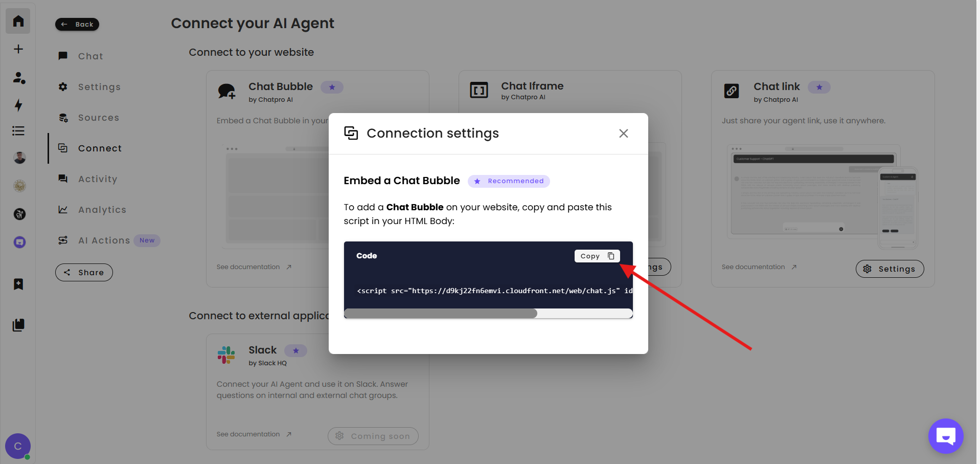Image resolution: width=980 pixels, height=464 pixels.
Task: Click the plus icon to create new
Action: (18, 49)
